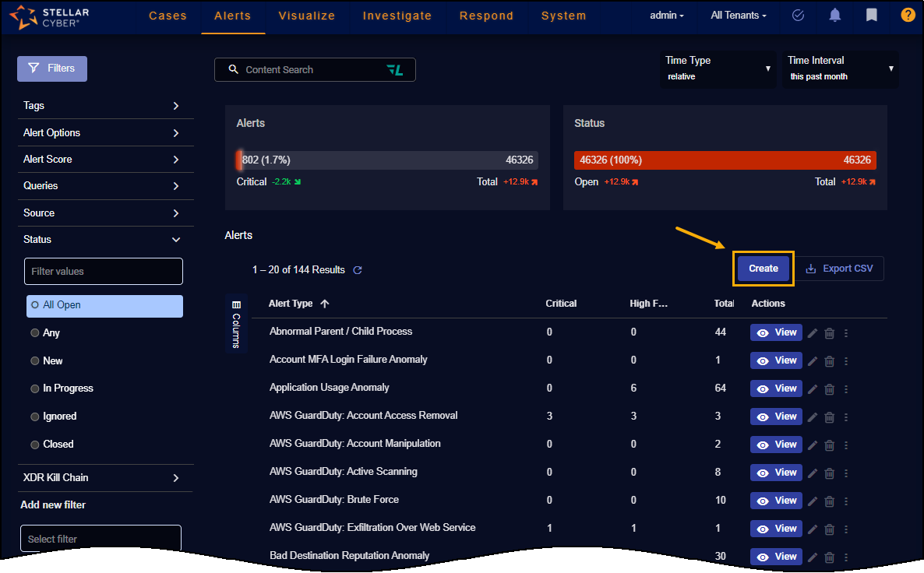924x573 pixels.
Task: Select the Any status radio option
Action: (x=35, y=333)
